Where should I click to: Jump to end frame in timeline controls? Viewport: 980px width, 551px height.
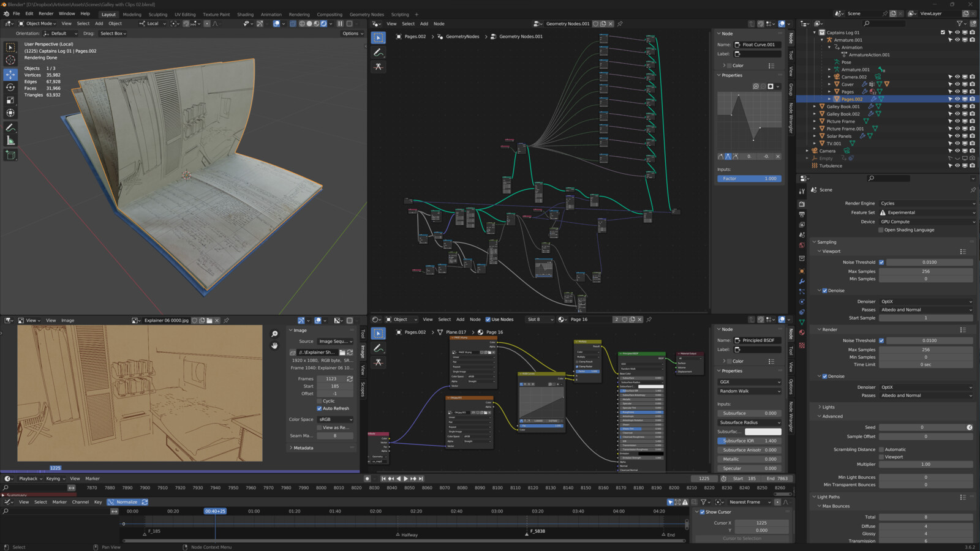click(421, 479)
